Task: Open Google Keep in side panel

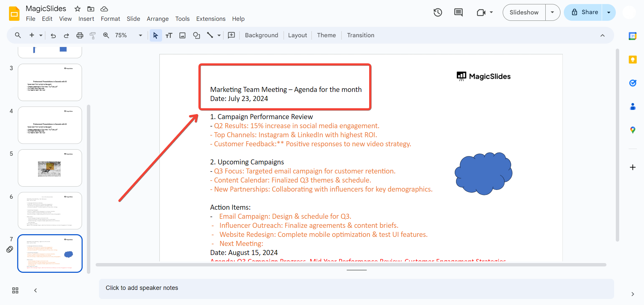Action: point(632,60)
